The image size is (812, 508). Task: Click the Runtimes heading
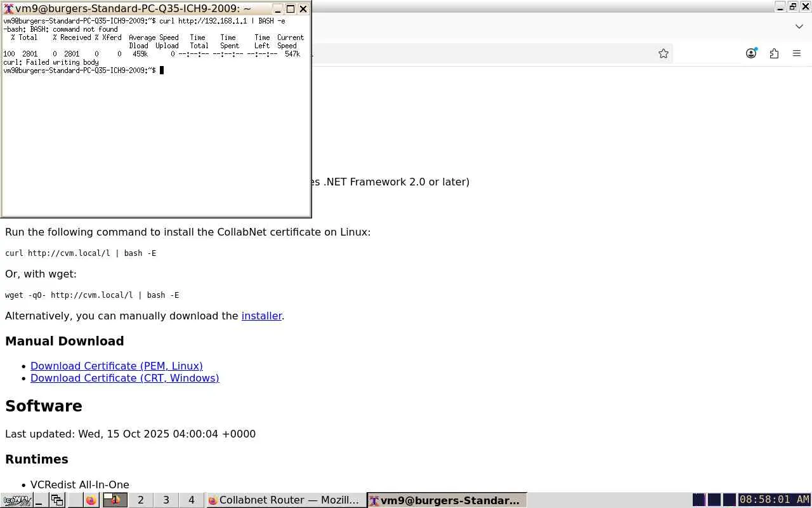click(37, 459)
